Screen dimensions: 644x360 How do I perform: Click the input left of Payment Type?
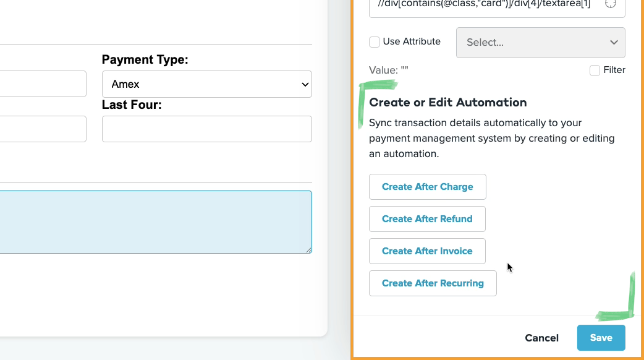click(43, 84)
